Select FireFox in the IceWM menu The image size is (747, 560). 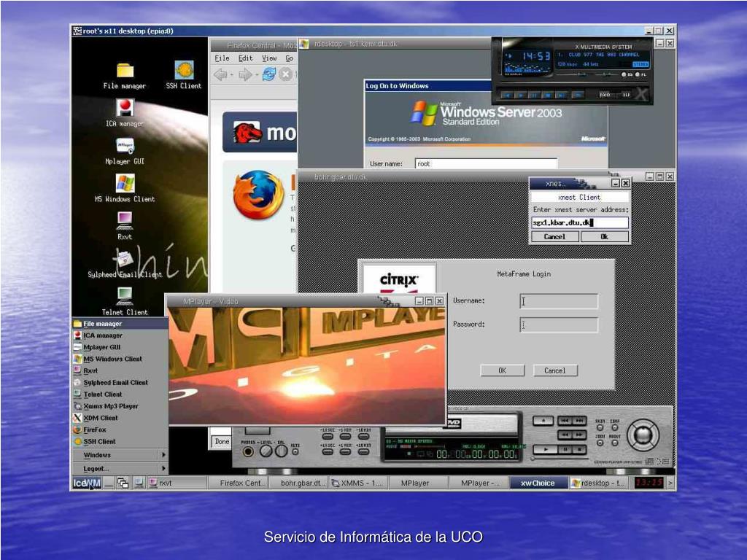click(x=120, y=429)
